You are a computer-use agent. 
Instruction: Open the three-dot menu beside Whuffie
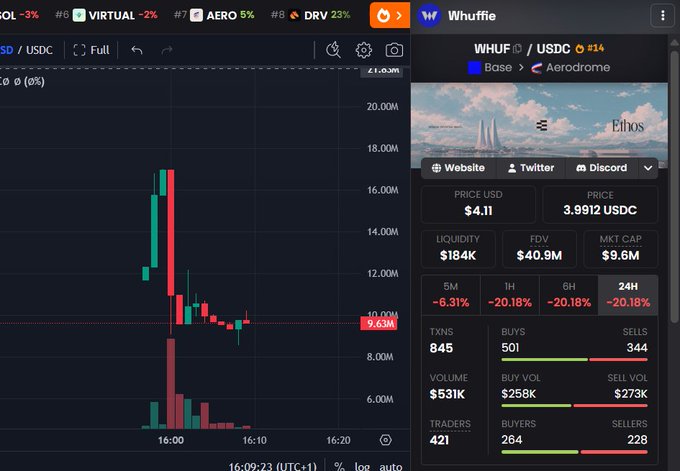pos(662,16)
